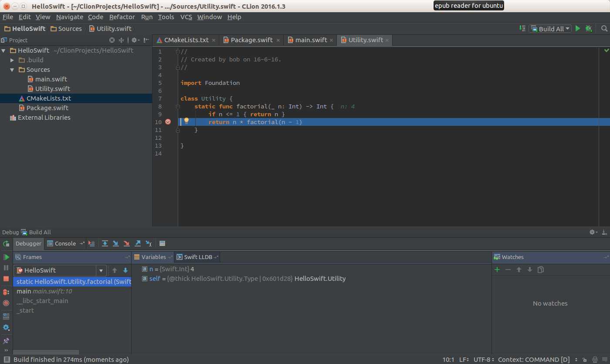Switch to Package.swift editor tab
Screen dimensions: 610x364
click(251, 40)
